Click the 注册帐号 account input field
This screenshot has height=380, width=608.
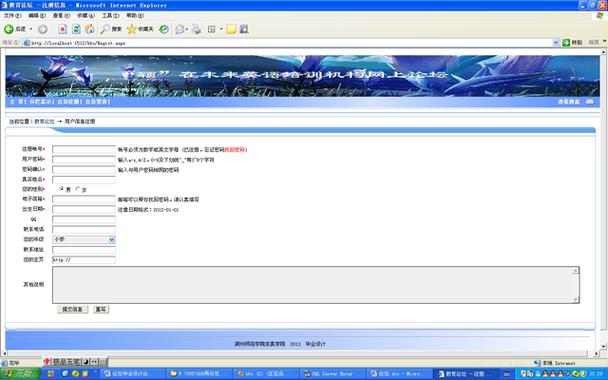pos(84,150)
